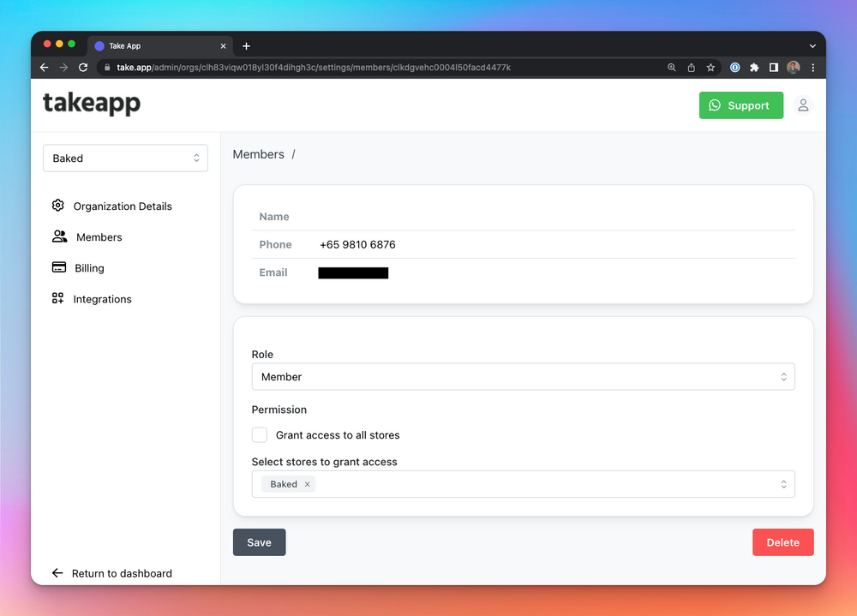Go to Members section in sidebar
The height and width of the screenshot is (616, 857).
click(x=99, y=237)
